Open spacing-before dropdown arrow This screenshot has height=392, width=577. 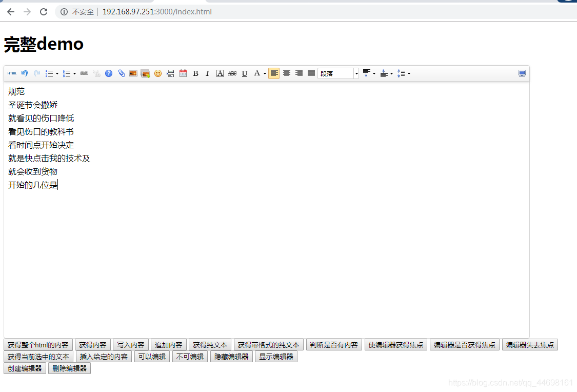tap(374, 73)
